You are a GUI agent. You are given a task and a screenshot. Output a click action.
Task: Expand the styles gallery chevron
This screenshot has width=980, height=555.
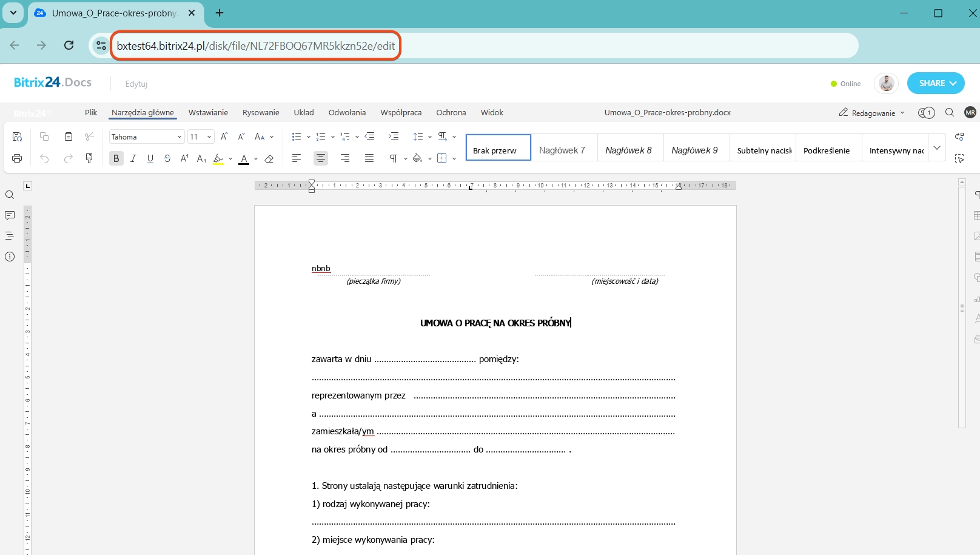tap(937, 148)
